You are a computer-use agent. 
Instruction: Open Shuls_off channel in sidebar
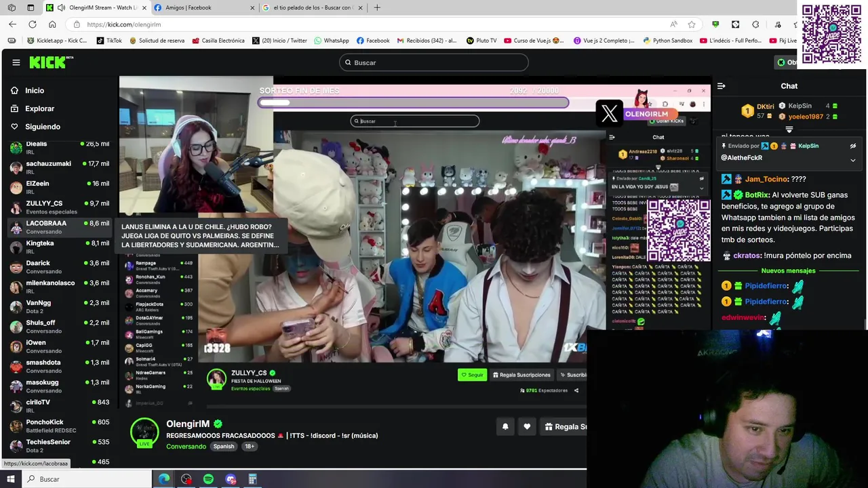(59, 327)
